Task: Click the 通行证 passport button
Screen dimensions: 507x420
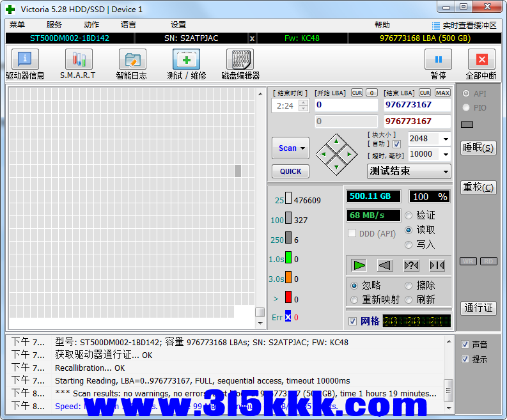Action: click(478, 308)
